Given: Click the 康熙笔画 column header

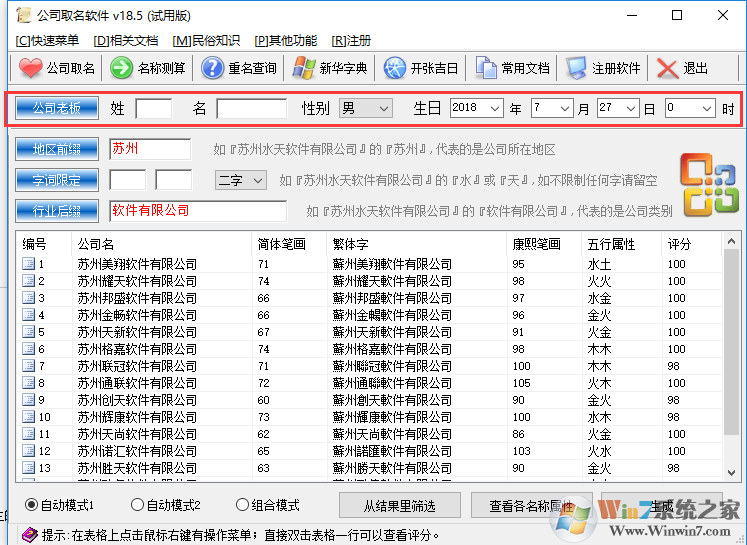Looking at the screenshot, I should click(544, 244).
